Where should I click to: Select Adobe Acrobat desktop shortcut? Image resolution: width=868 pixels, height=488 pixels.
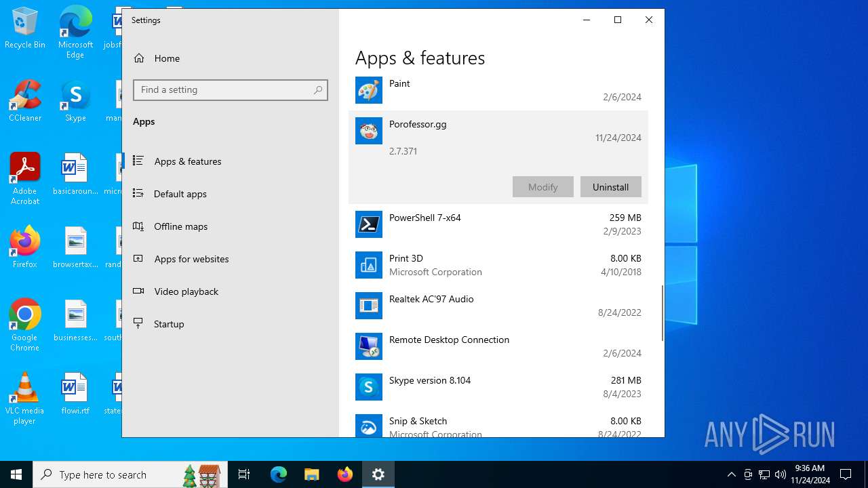pos(25,179)
